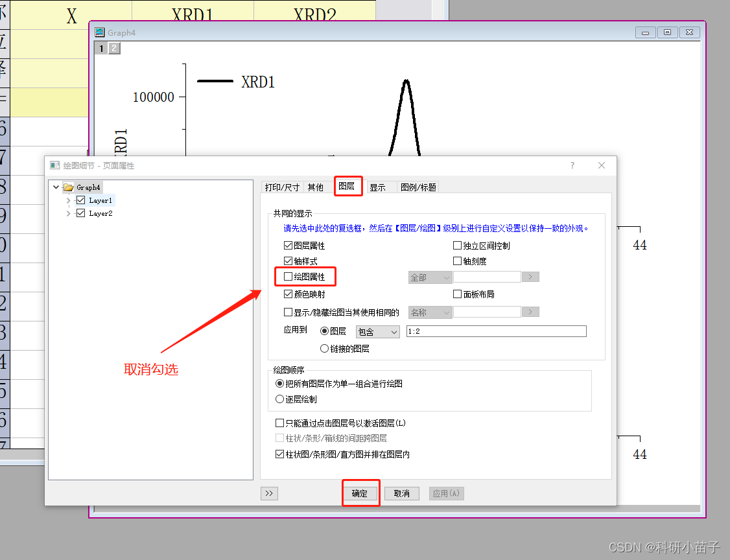Image resolution: width=730 pixels, height=560 pixels.
Task: Select Layer1 label in the tree
Action: [x=100, y=200]
